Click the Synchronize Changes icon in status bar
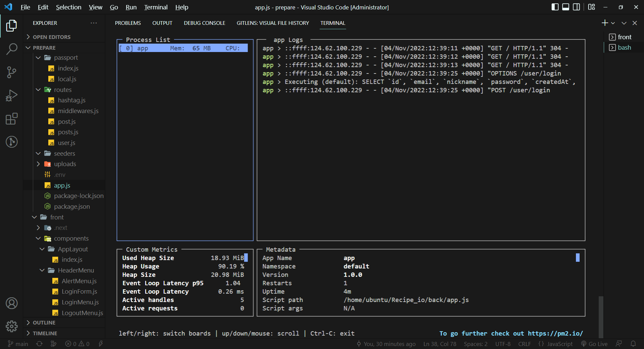Image resolution: width=644 pixels, height=349 pixels. point(39,344)
